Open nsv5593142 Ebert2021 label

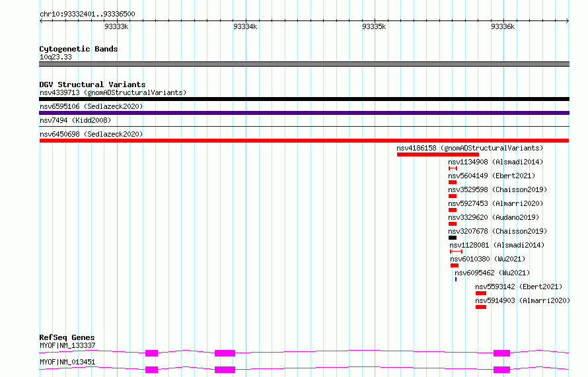click(x=519, y=287)
